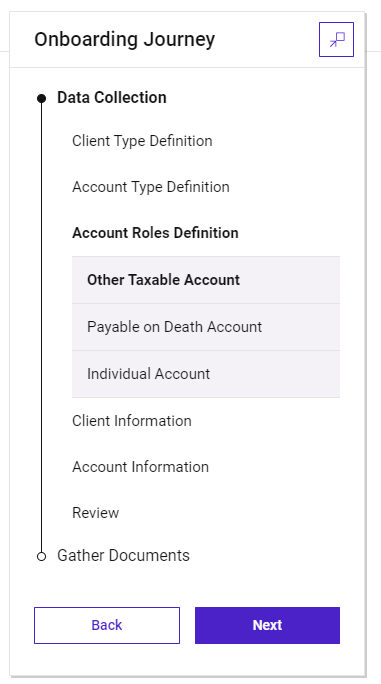
Task: Click the Onboarding Journey title
Action: coord(124,39)
